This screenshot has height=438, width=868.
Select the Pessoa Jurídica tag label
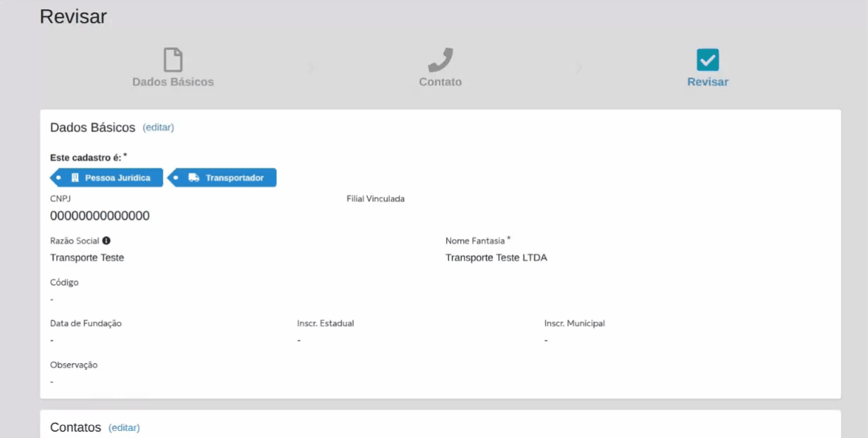(x=117, y=178)
